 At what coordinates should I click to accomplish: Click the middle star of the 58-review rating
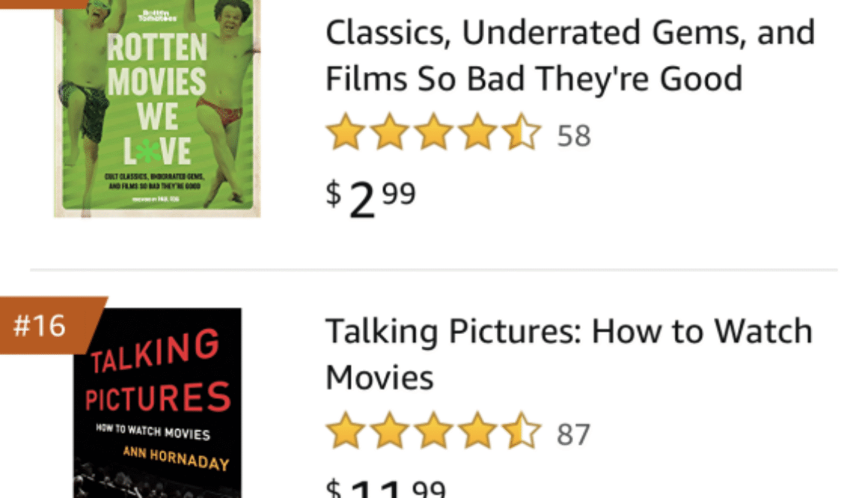click(433, 136)
